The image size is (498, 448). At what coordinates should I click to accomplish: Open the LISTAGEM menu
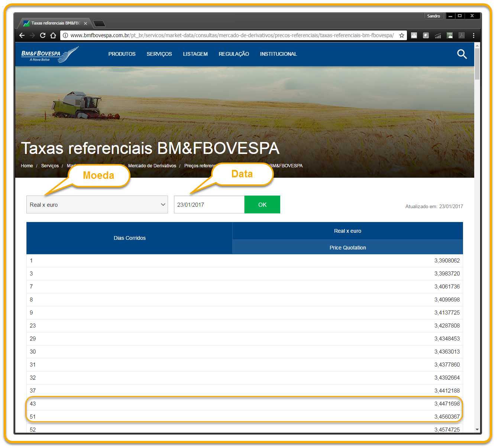click(195, 54)
